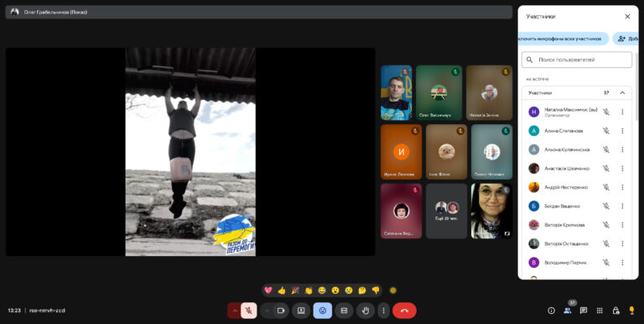Raise your hand
The height and width of the screenshot is (324, 644).
tap(365, 311)
